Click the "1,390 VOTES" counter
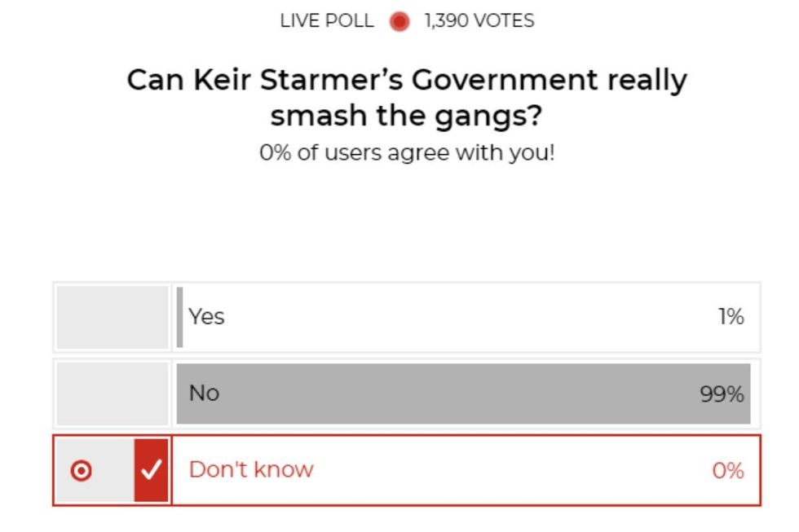The image size is (799, 532). point(479,21)
